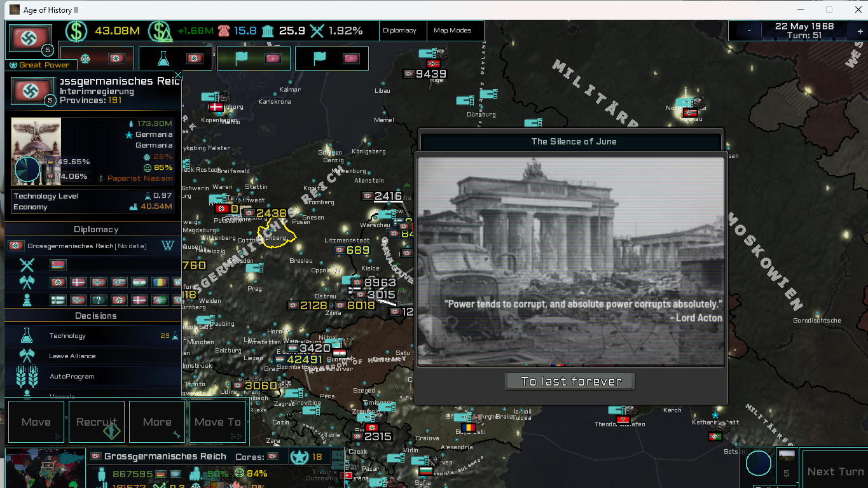Decrease game speed with the minus button
Viewport: 868px width, 488px height.
[749, 31]
